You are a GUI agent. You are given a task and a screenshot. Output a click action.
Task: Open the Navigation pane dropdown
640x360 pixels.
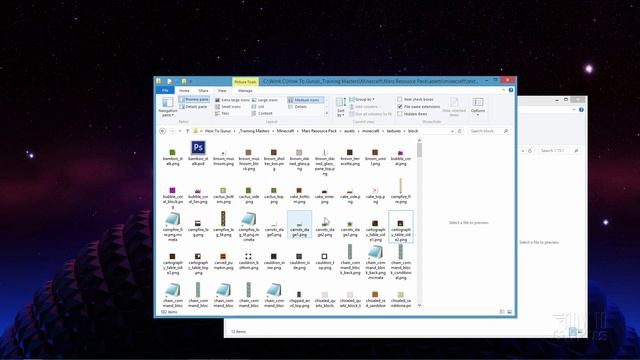168,107
